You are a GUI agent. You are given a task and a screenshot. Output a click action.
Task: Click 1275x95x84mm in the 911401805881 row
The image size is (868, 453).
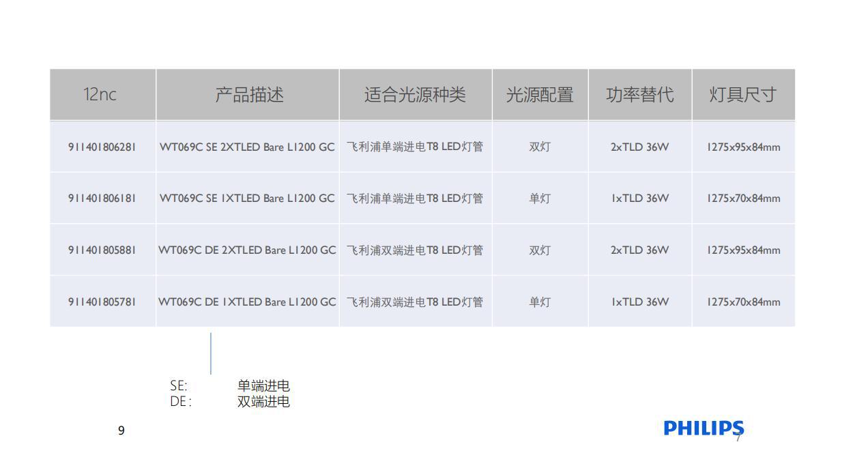click(744, 250)
